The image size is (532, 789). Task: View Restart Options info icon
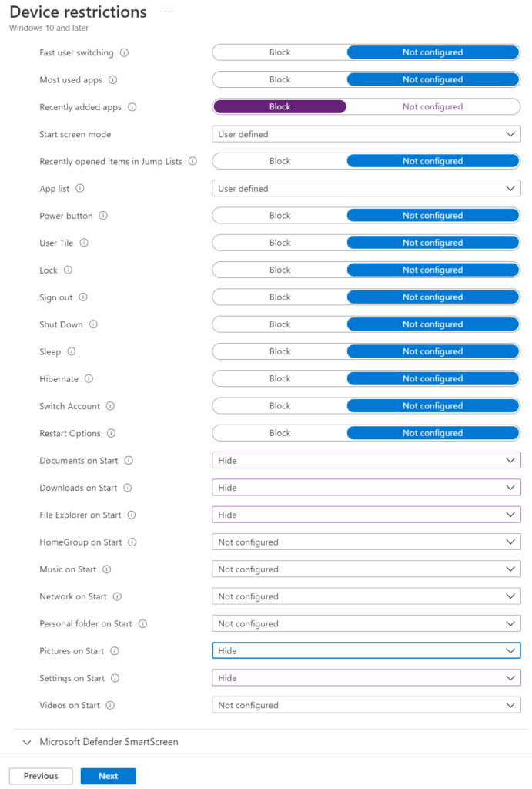[111, 433]
